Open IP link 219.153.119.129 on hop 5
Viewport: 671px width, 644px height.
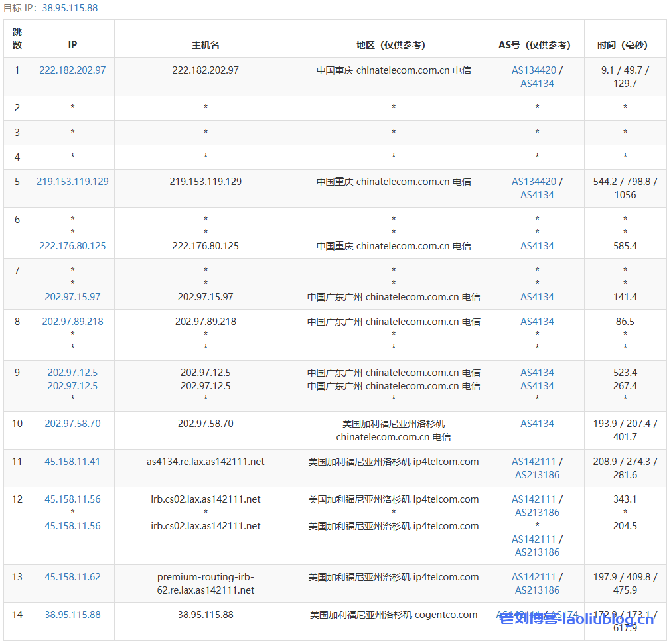(x=72, y=181)
